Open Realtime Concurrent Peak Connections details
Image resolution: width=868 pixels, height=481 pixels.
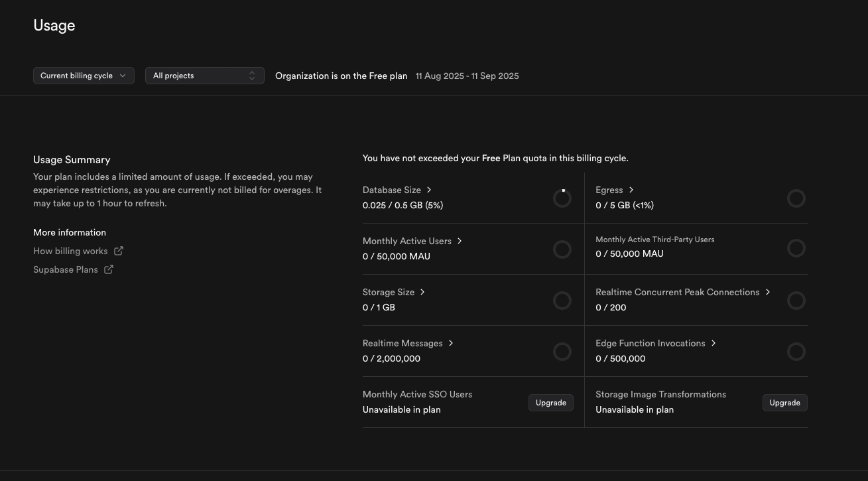point(768,292)
